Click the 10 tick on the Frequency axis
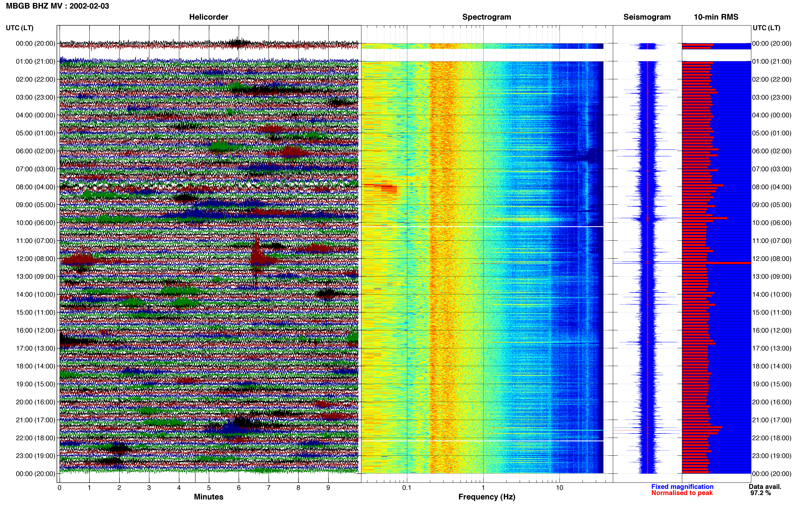Viewport: 812px width, 508px height. 559,488
